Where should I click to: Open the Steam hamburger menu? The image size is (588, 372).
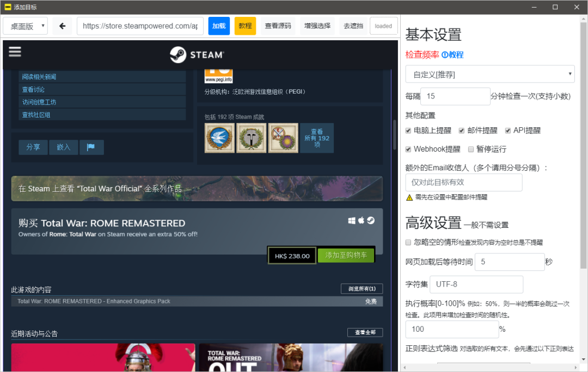[15, 52]
